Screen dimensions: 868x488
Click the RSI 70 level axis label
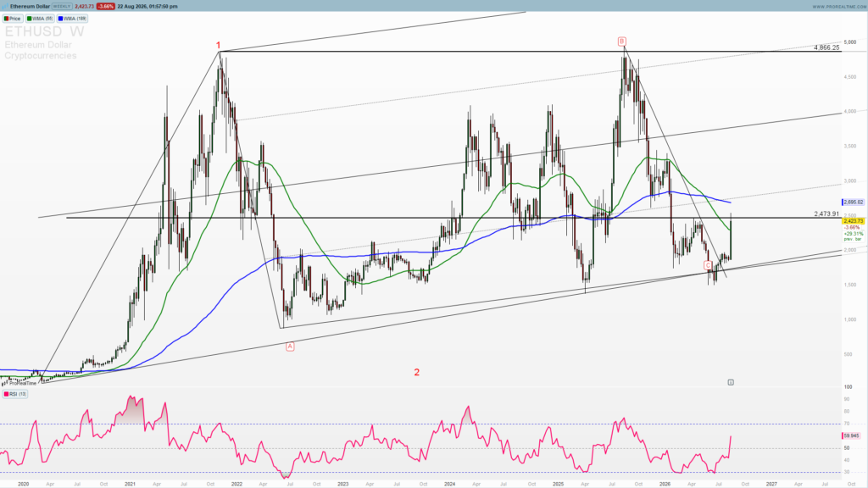(x=847, y=424)
